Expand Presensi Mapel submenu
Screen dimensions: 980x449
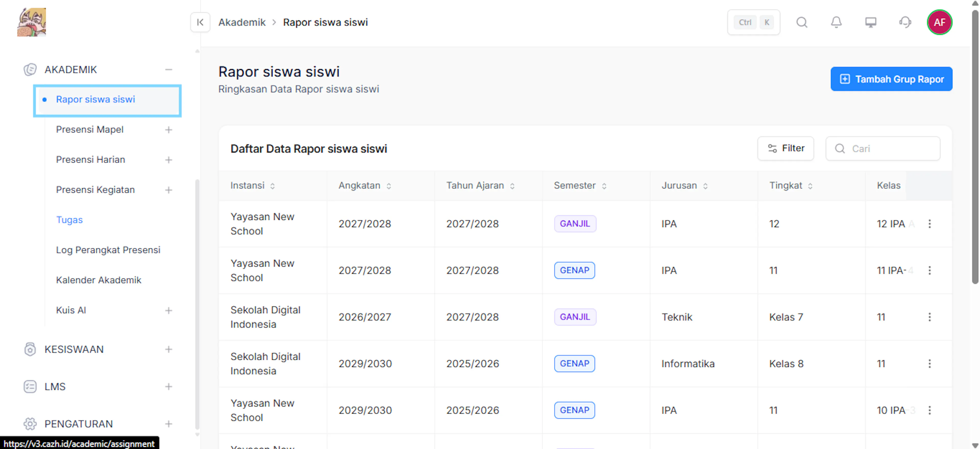pos(168,130)
